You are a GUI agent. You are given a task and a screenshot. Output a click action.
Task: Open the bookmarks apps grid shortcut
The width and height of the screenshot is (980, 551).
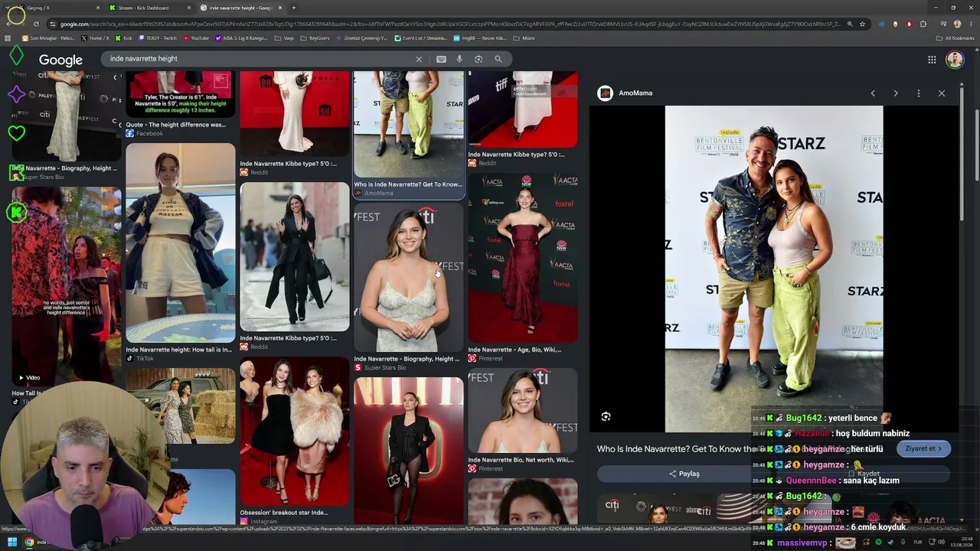tap(8, 37)
